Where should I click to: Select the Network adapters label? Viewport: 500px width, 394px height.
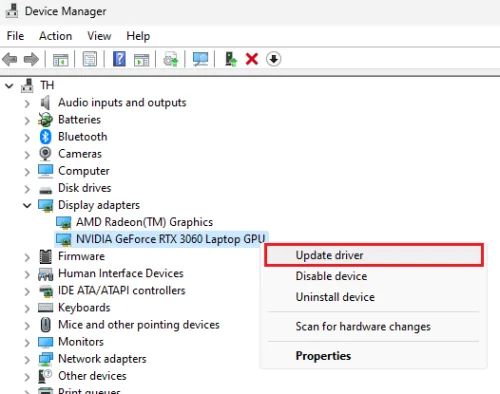coord(102,359)
